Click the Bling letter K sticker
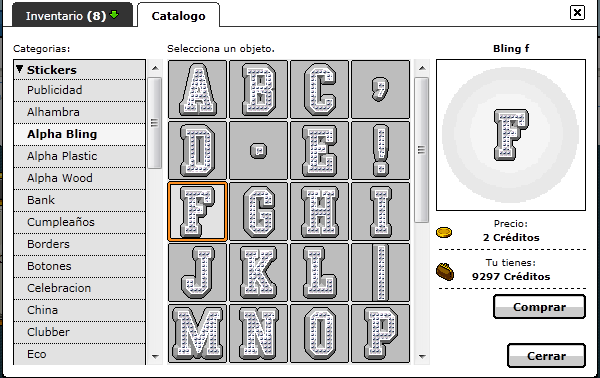This screenshot has height=378, width=600. [x=258, y=272]
